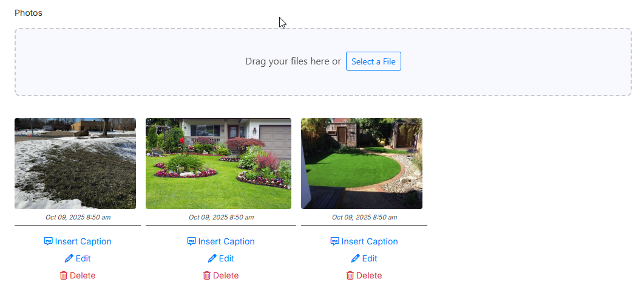This screenshot has height=290, width=644.
Task: Choose the Delete text for the backyard shed photo
Action: [x=369, y=275]
